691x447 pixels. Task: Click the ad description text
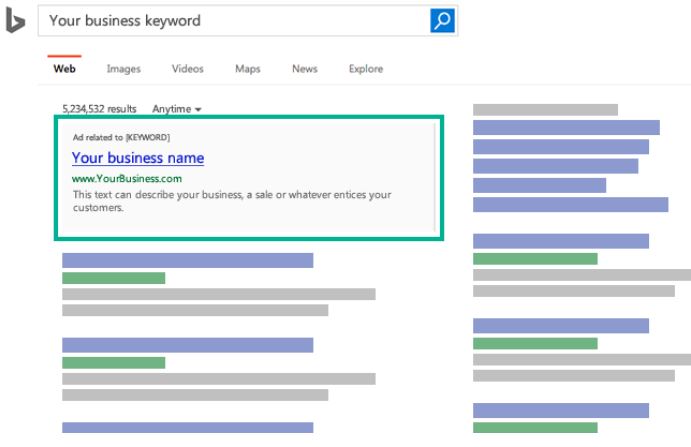click(231, 201)
